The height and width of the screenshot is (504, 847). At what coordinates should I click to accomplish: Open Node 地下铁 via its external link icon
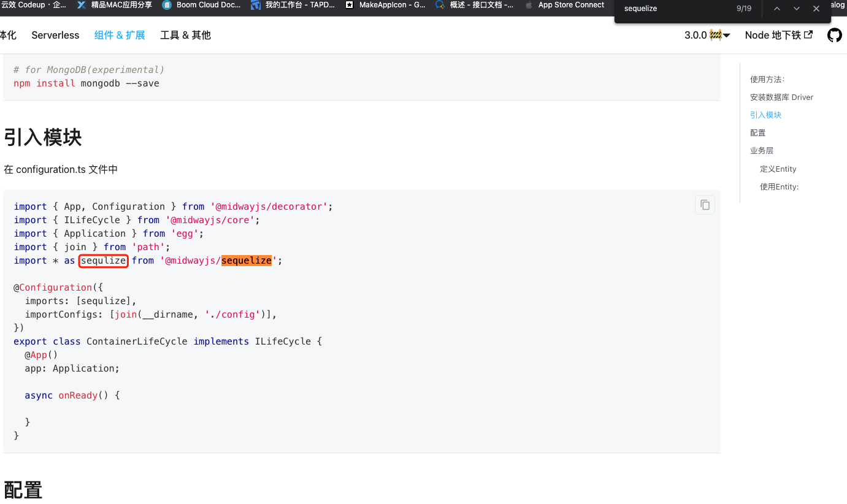point(808,34)
